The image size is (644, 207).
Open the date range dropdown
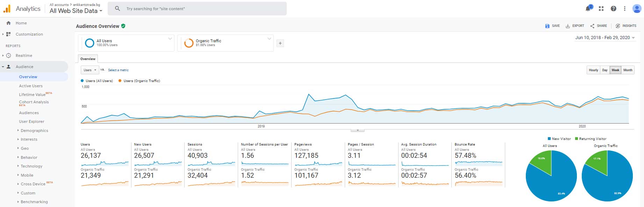coord(605,38)
